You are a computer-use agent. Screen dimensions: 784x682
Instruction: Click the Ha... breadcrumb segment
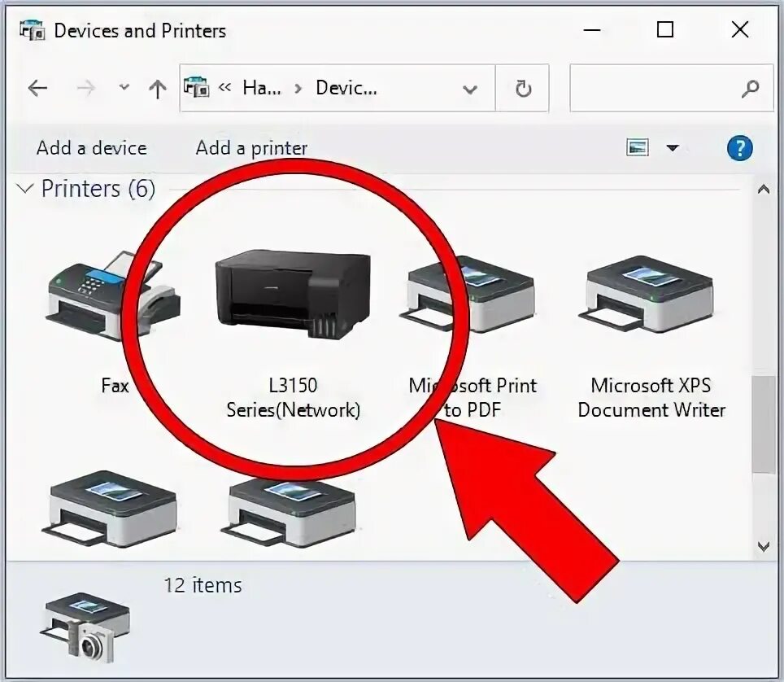point(262,89)
